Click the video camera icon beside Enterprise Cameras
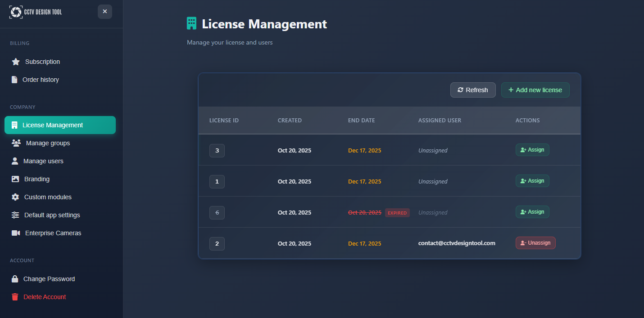 [x=16, y=233]
